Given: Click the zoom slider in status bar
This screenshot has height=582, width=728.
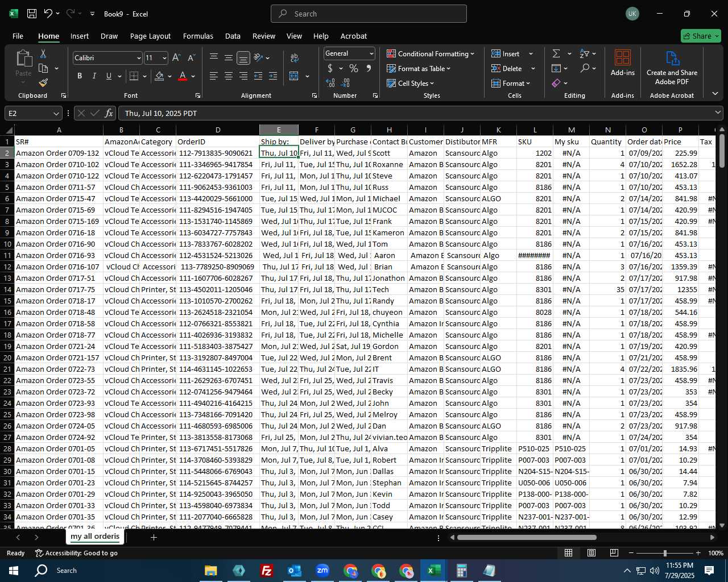Looking at the screenshot, I should (664, 553).
